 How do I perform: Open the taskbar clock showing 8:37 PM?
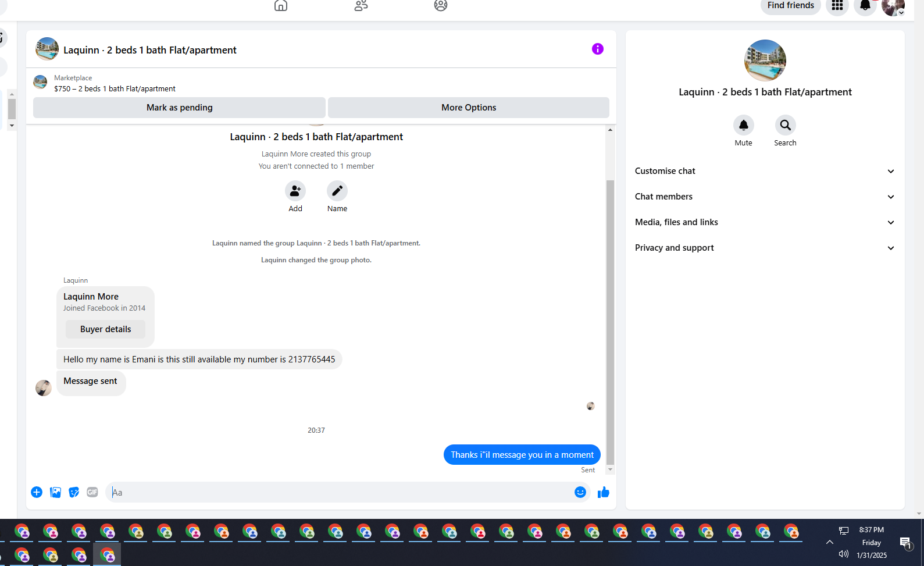(872, 530)
